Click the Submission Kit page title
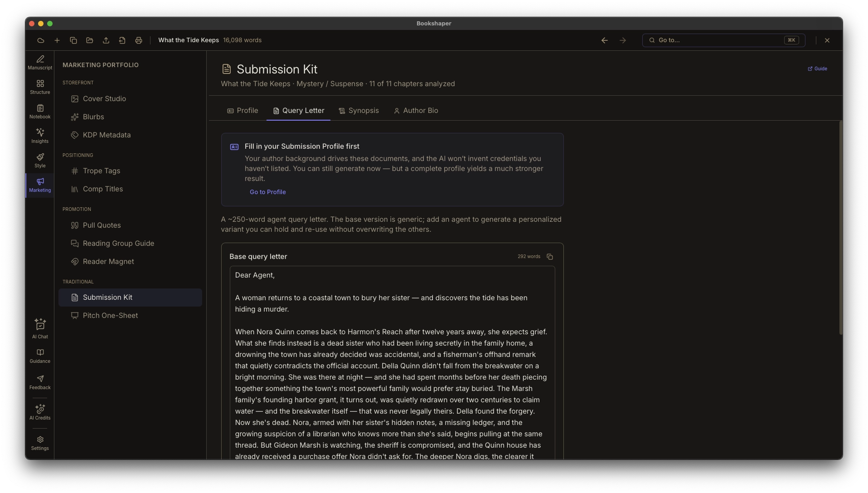Image resolution: width=868 pixels, height=493 pixels. (x=277, y=69)
